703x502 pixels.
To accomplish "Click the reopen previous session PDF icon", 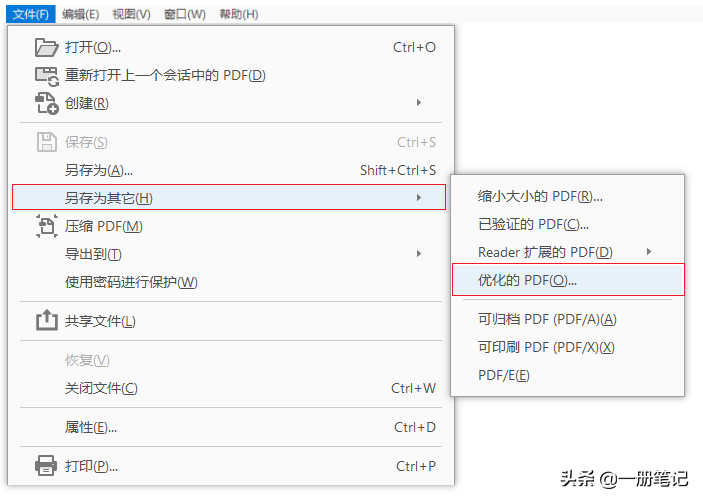I will 47,76.
